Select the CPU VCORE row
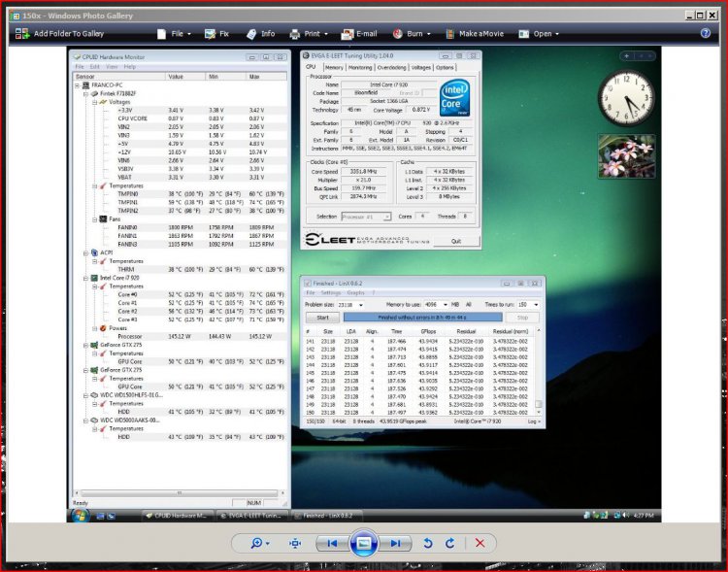 [x=181, y=118]
